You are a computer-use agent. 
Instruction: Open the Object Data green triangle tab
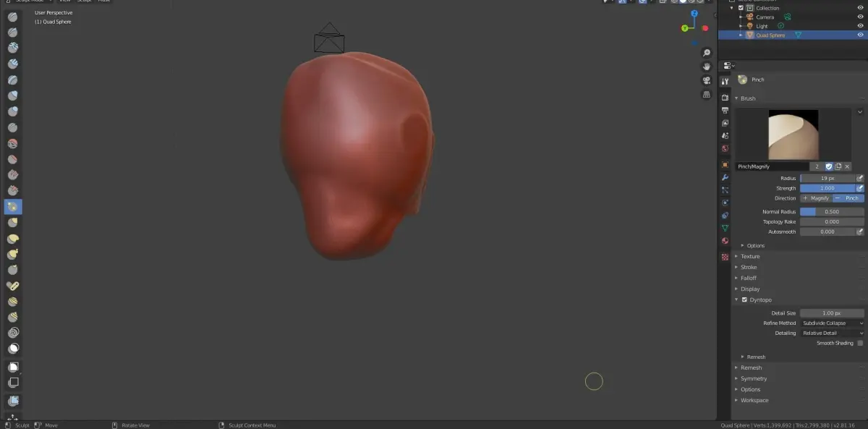pyautogui.click(x=725, y=229)
